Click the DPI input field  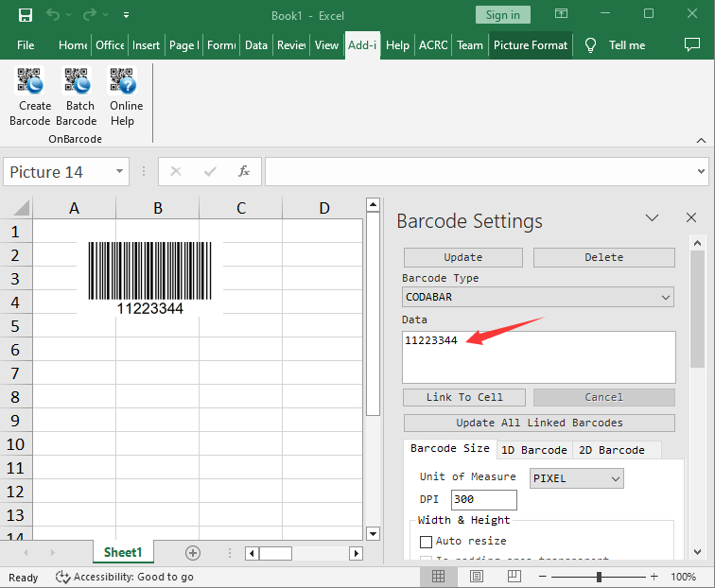coord(484,500)
